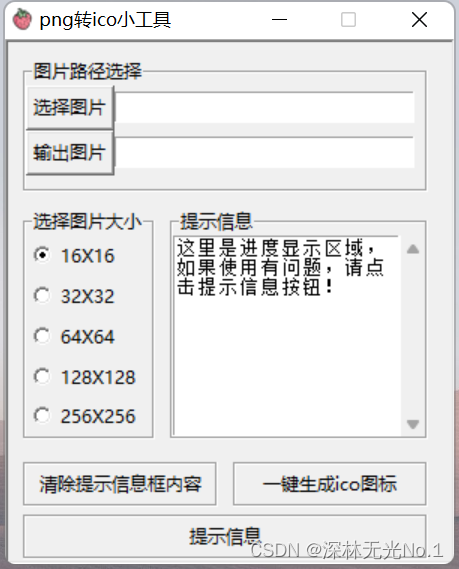The image size is (459, 569).
Task: Click the output image path field
Action: point(265,153)
